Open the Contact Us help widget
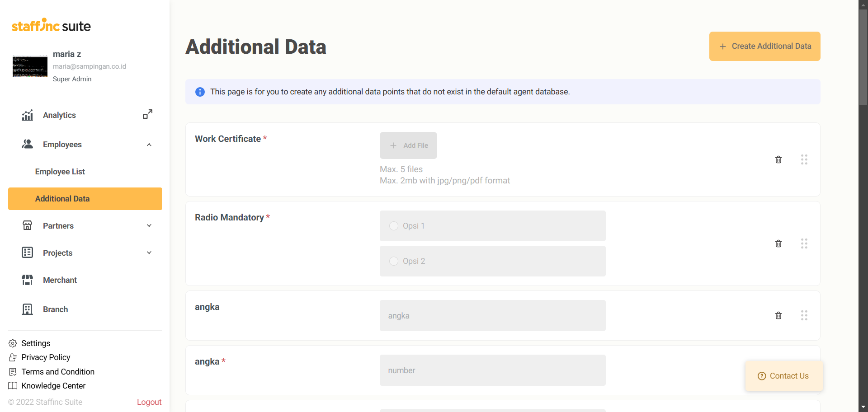Screen dimensions: 868x412 (783, 376)
